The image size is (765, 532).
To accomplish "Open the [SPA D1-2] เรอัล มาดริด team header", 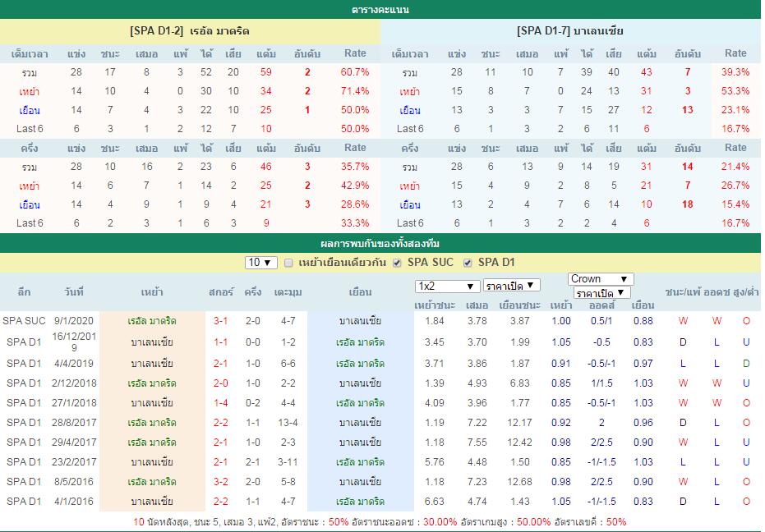I will point(190,31).
